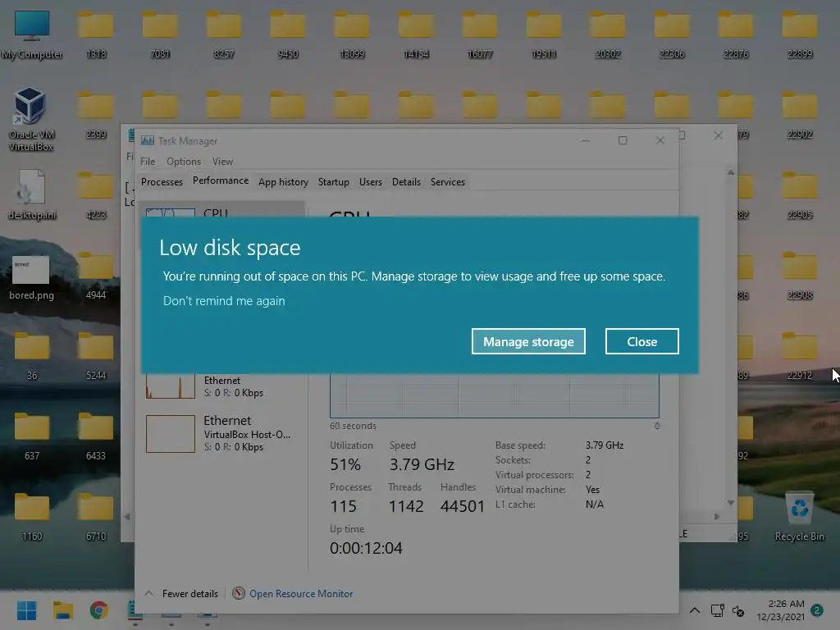Select the Ethernet entry above the VirtualBox adapter
The image size is (840, 630).
(222, 386)
